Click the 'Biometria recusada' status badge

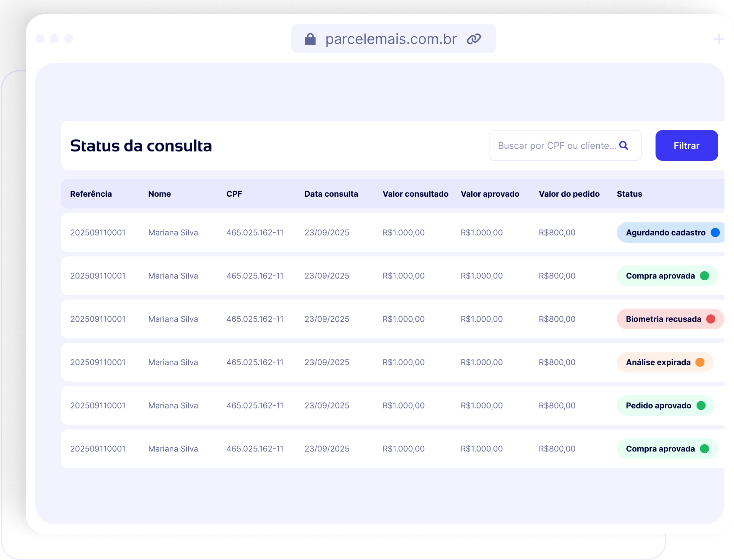670,319
